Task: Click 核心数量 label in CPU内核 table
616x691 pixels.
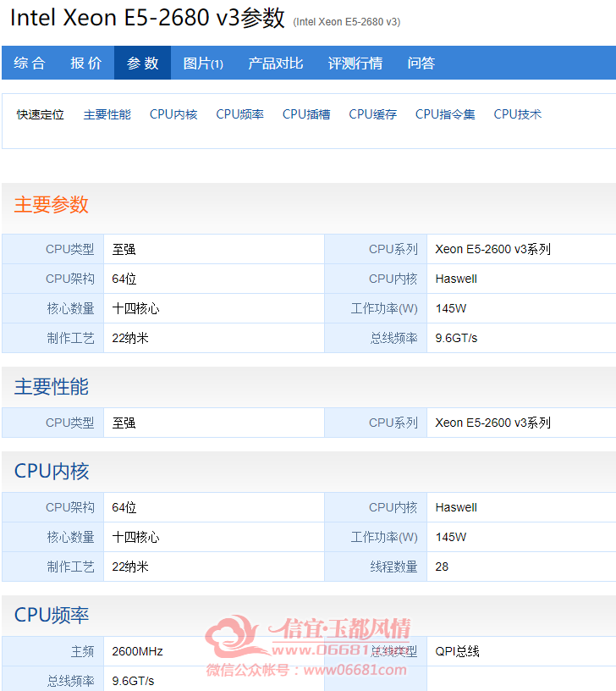Action: coord(70,537)
